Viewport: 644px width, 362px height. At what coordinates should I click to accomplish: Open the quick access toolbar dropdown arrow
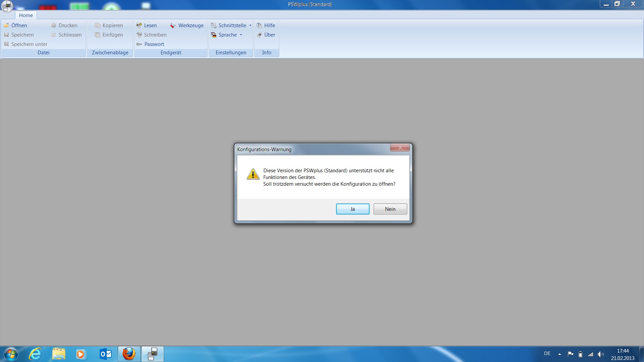pyautogui.click(x=16, y=5)
